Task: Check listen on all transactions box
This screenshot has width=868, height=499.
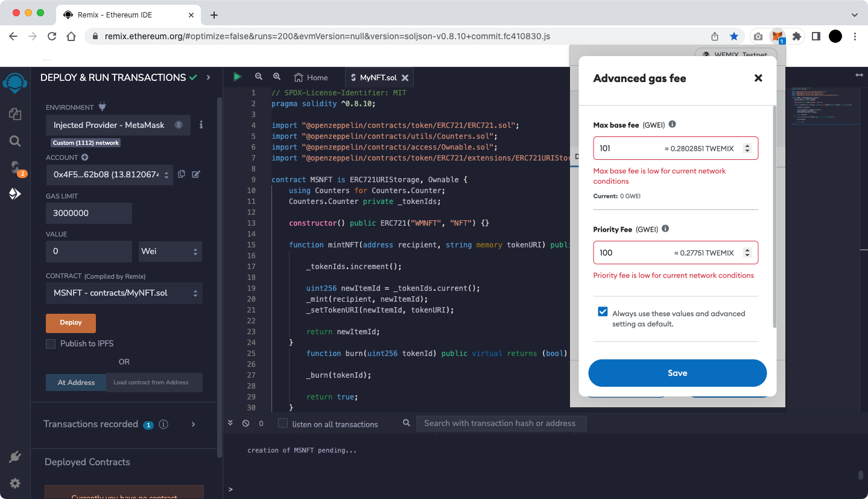Action: click(x=282, y=424)
